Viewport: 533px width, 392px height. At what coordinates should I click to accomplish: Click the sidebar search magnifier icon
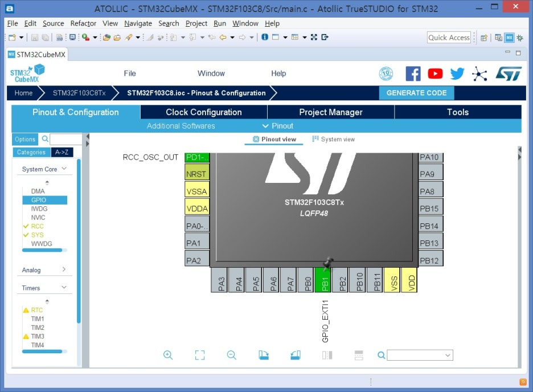45,138
